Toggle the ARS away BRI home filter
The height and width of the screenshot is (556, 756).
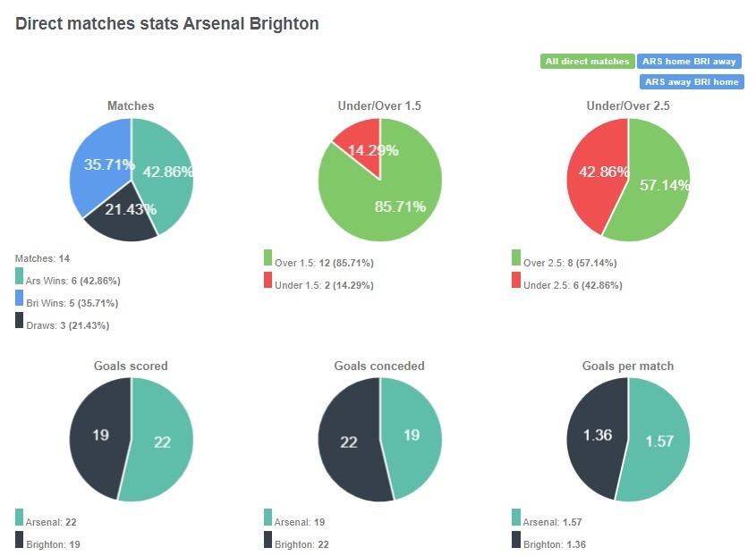[690, 81]
